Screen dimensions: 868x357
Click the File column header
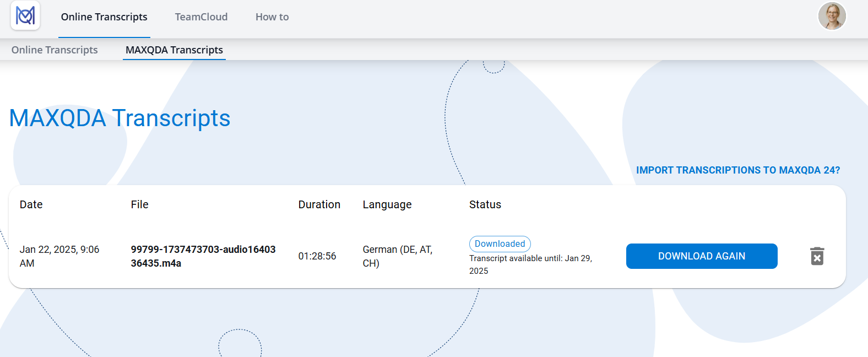coord(139,204)
